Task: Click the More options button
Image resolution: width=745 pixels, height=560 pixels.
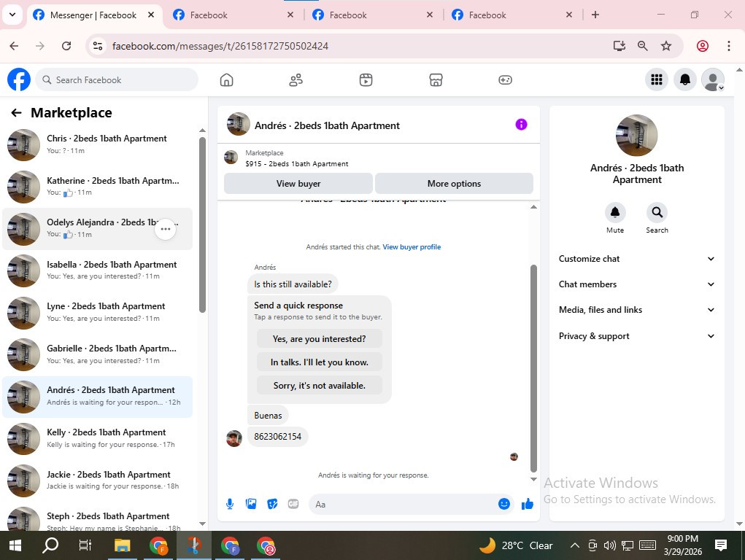Action: pyautogui.click(x=454, y=183)
